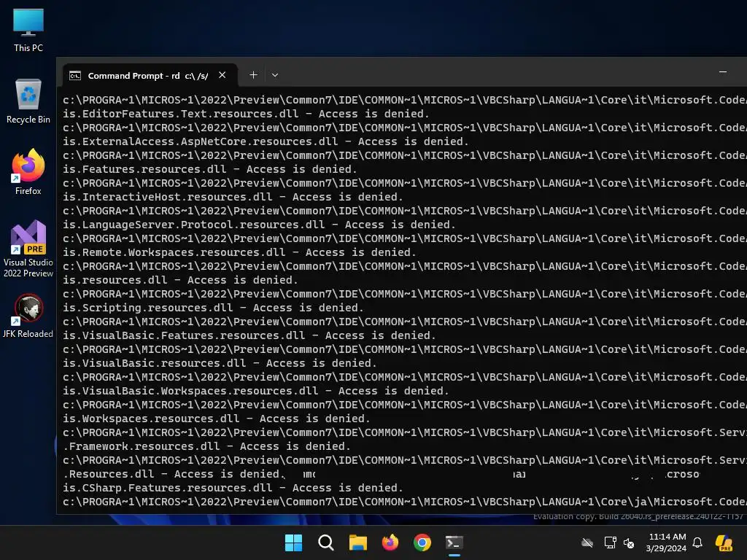Click the line '.Framework.resources.dll - Access is denied.'
The width and height of the screenshot is (747, 560).
(206, 446)
